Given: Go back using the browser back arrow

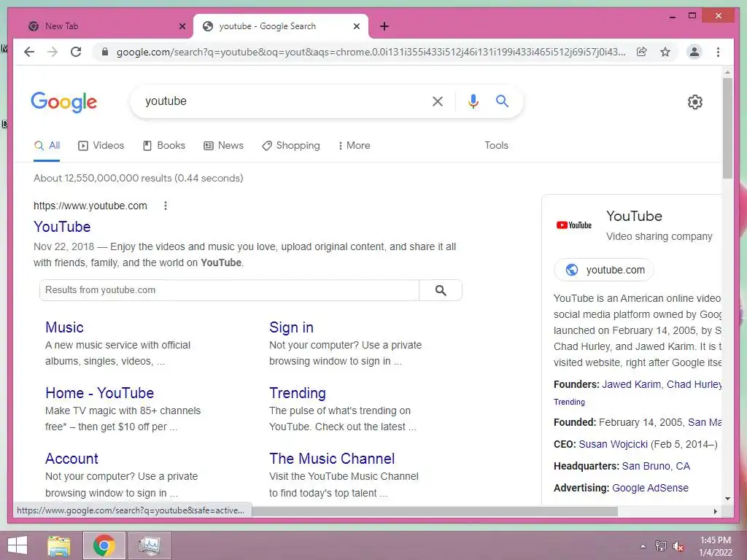Looking at the screenshot, I should click(x=29, y=52).
